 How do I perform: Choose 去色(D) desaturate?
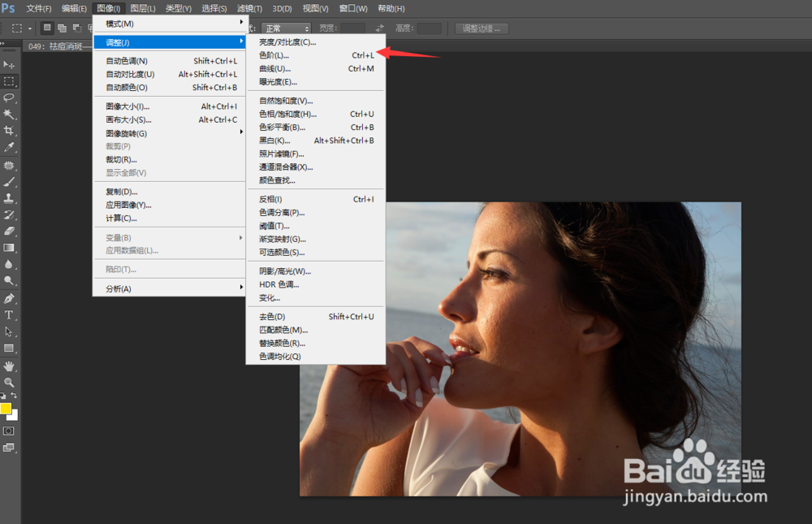[316, 317]
